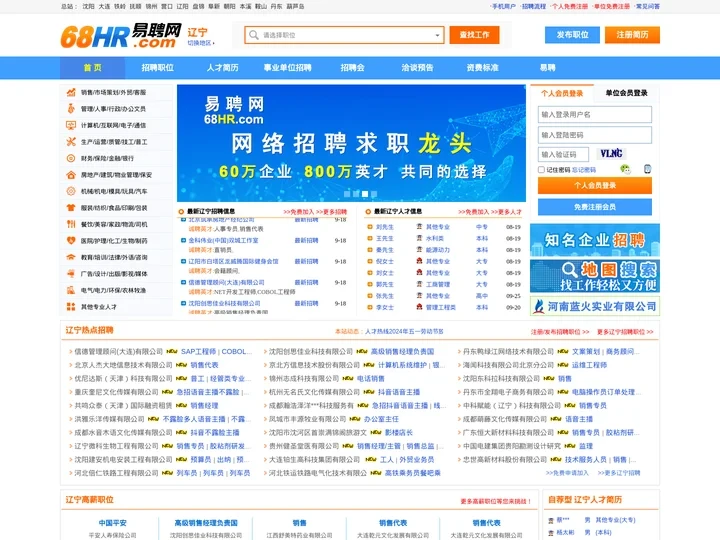Click the education category graduation cap icon
The width and height of the screenshot is (720, 540).
point(71,257)
